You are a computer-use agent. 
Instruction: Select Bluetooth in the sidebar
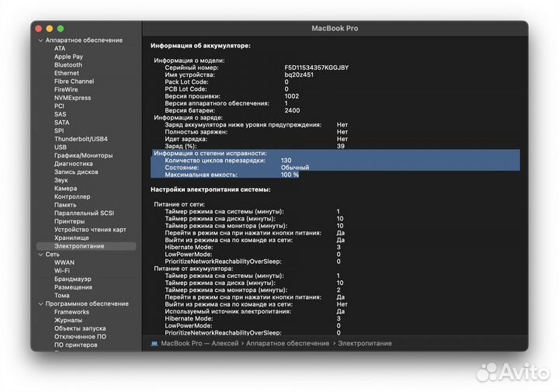pyautogui.click(x=68, y=65)
